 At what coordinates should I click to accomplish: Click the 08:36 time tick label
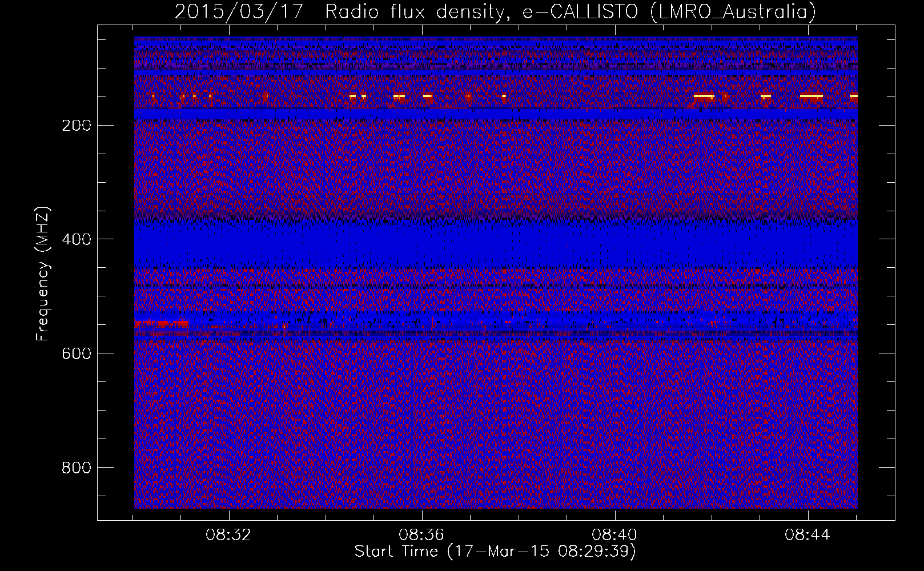pyautogui.click(x=421, y=535)
